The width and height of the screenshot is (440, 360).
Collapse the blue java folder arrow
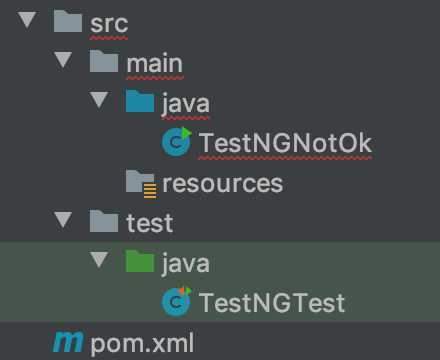(x=99, y=100)
